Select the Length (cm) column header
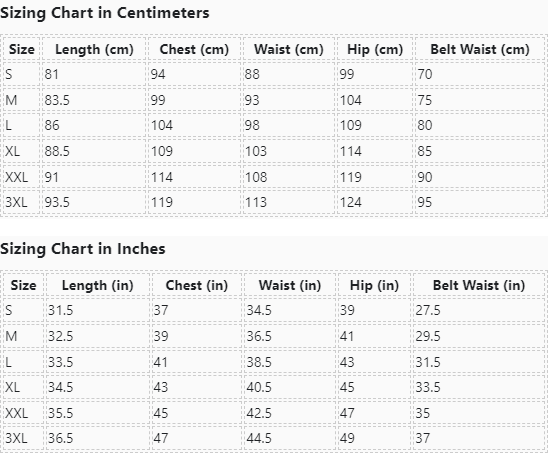 click(x=94, y=49)
